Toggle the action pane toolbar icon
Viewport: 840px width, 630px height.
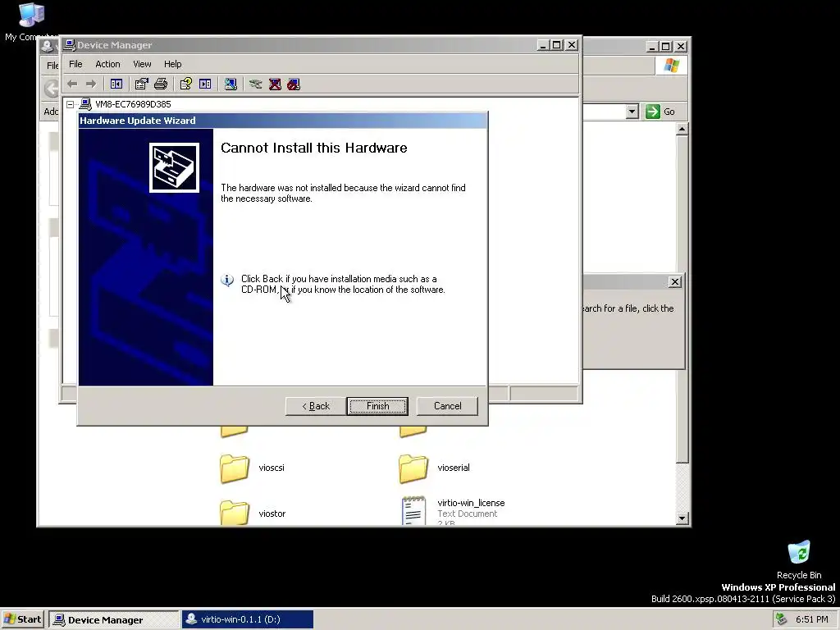(x=205, y=84)
